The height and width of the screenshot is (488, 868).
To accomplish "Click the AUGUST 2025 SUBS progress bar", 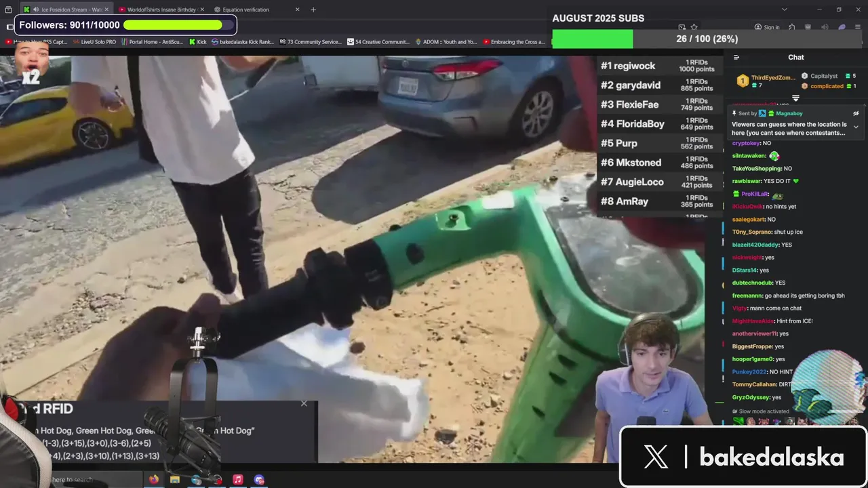I will pos(707,39).
